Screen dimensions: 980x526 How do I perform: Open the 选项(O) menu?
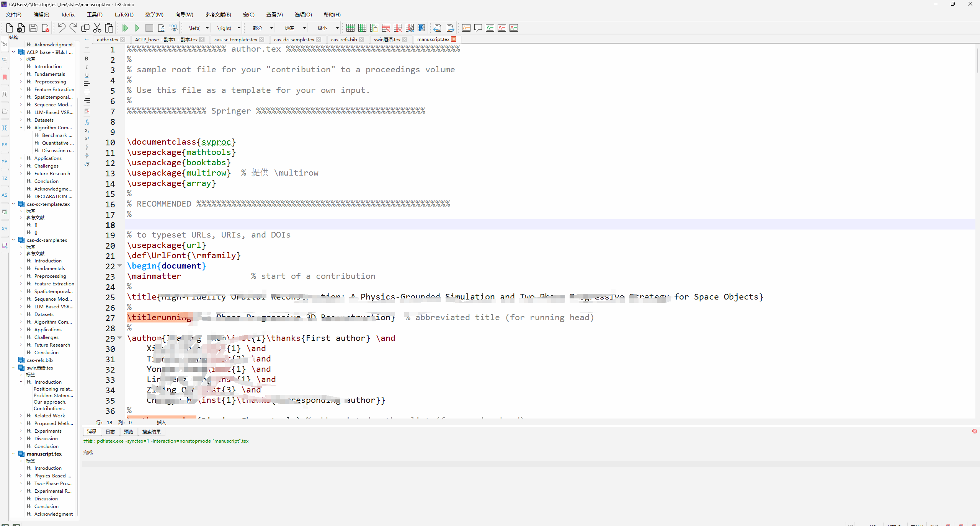(303, 15)
